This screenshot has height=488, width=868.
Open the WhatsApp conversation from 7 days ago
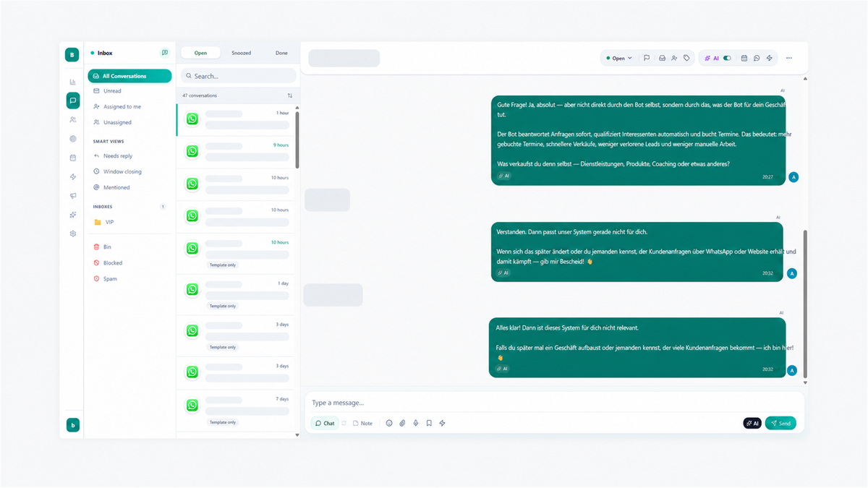click(x=237, y=411)
